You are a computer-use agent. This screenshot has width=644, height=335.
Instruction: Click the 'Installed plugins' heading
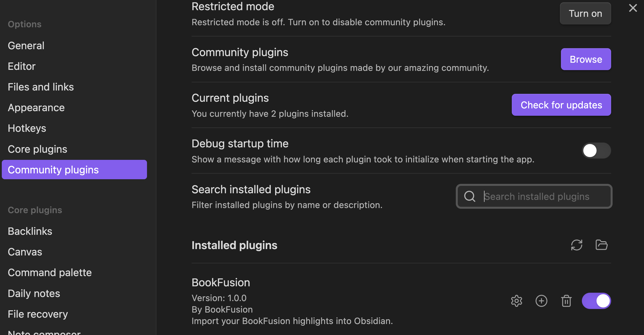(x=234, y=245)
